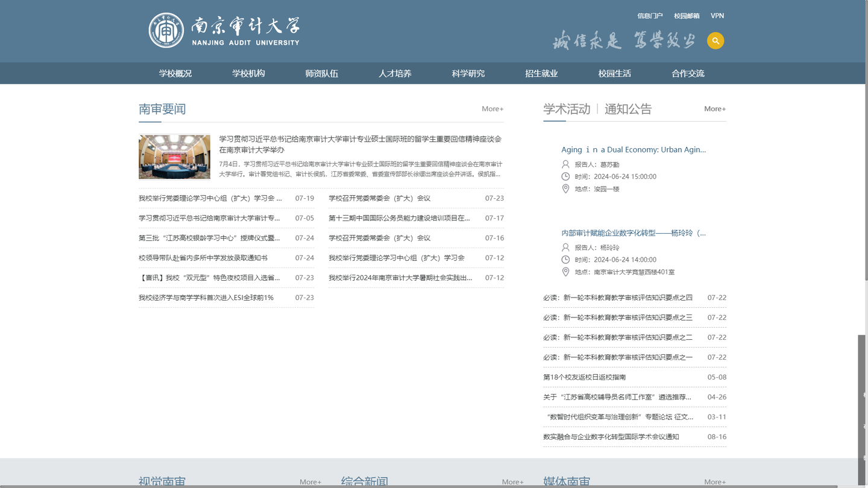Open notice “数智时代组织变革与治理创新”专题论坛
The height and width of the screenshot is (488, 868).
tap(618, 417)
